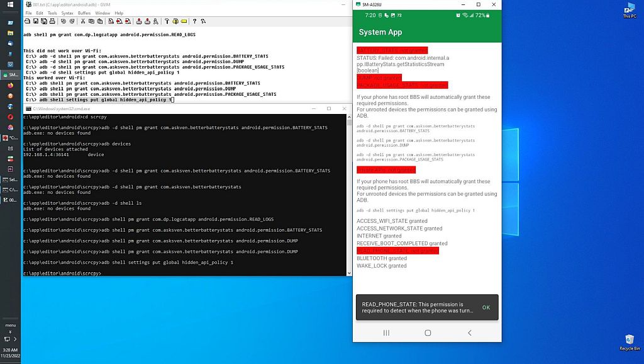This screenshot has height=364, width=644.
Task: Click the Save All icon in GVIM toolbar
Action: click(43, 21)
